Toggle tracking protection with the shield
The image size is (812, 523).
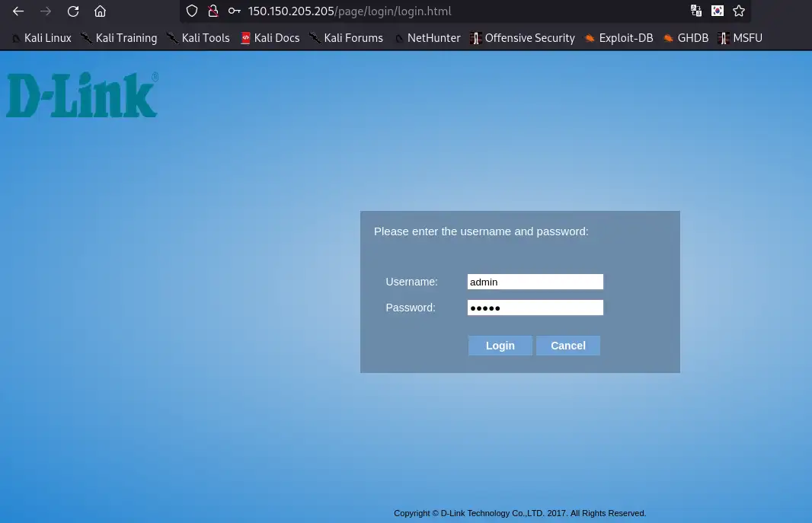click(x=191, y=11)
